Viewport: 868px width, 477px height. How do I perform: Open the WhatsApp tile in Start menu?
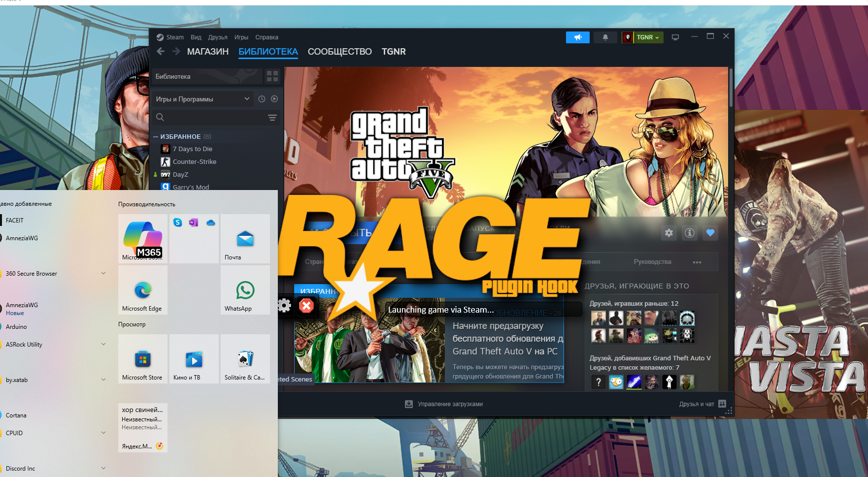pos(245,290)
